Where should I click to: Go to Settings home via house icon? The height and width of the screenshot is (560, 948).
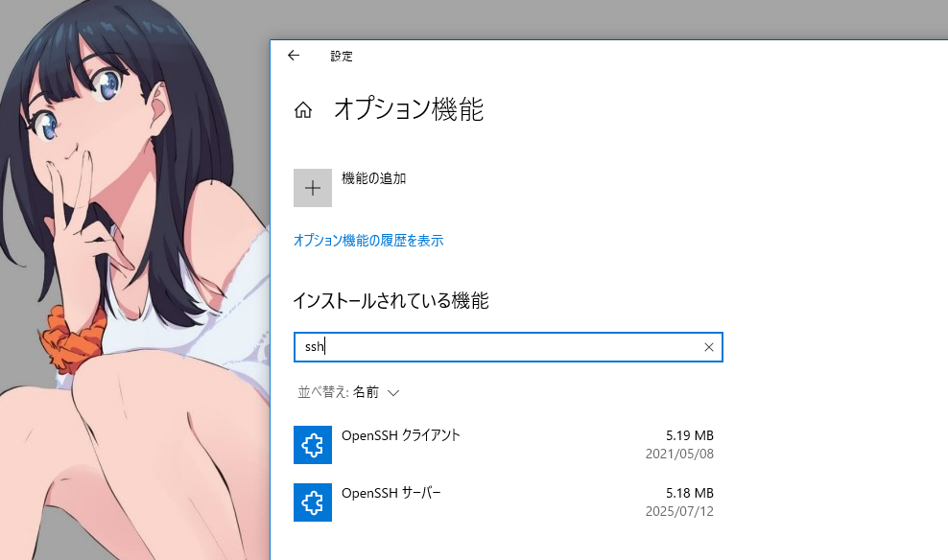[303, 110]
